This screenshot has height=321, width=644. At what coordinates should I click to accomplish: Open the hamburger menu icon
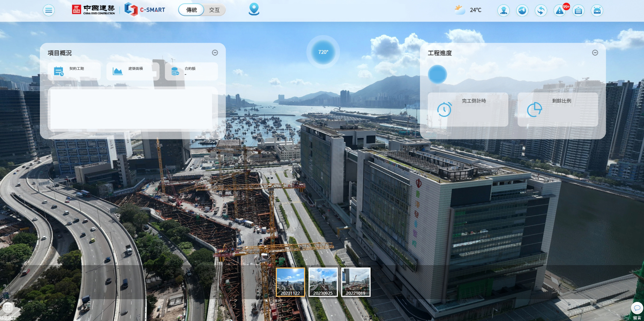(49, 10)
